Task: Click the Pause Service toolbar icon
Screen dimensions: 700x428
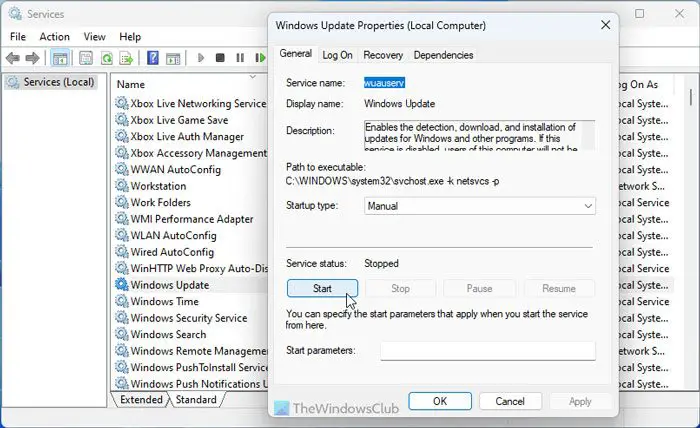Action: pos(240,58)
